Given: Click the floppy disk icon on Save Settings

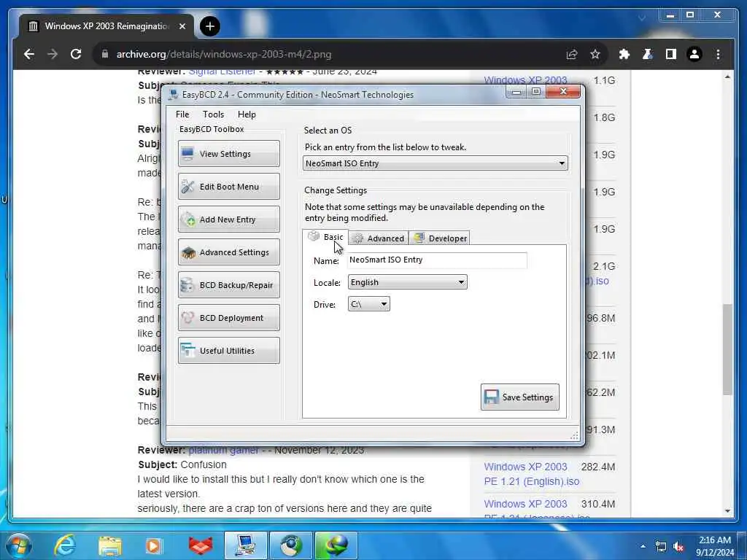Looking at the screenshot, I should point(491,397).
